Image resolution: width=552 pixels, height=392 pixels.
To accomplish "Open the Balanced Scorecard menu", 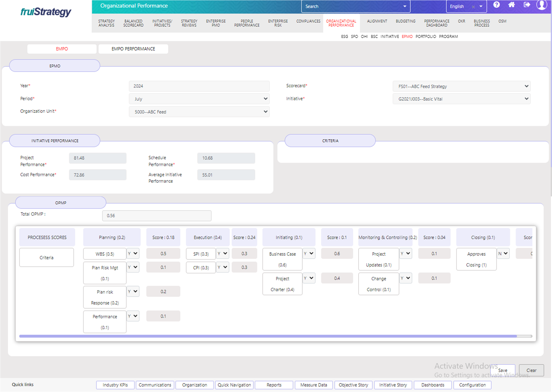I will click(133, 23).
